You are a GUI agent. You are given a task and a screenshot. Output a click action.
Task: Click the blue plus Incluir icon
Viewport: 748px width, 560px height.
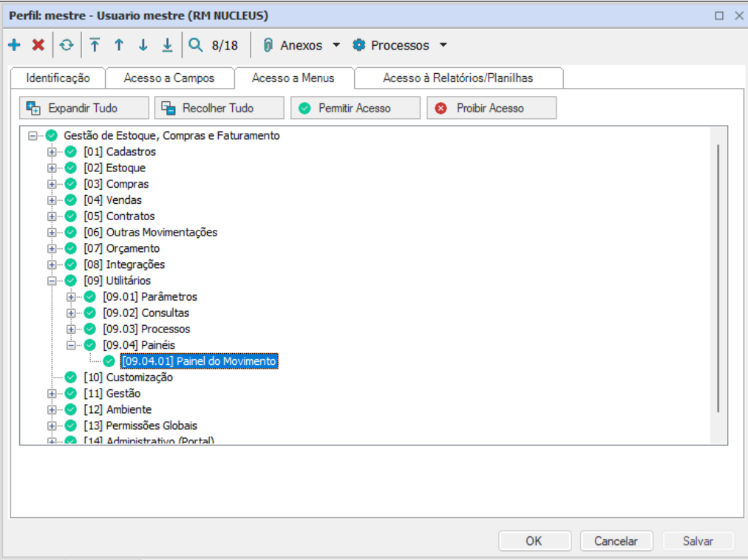[15, 45]
